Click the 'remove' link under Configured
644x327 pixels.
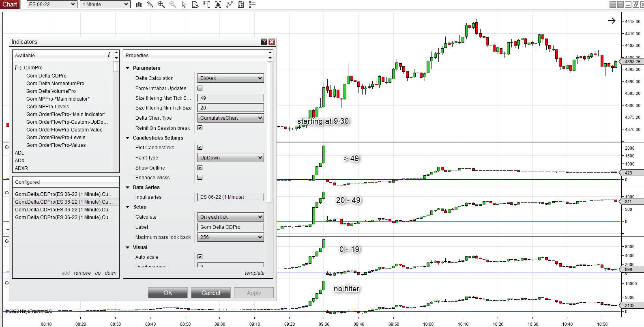[x=82, y=273]
